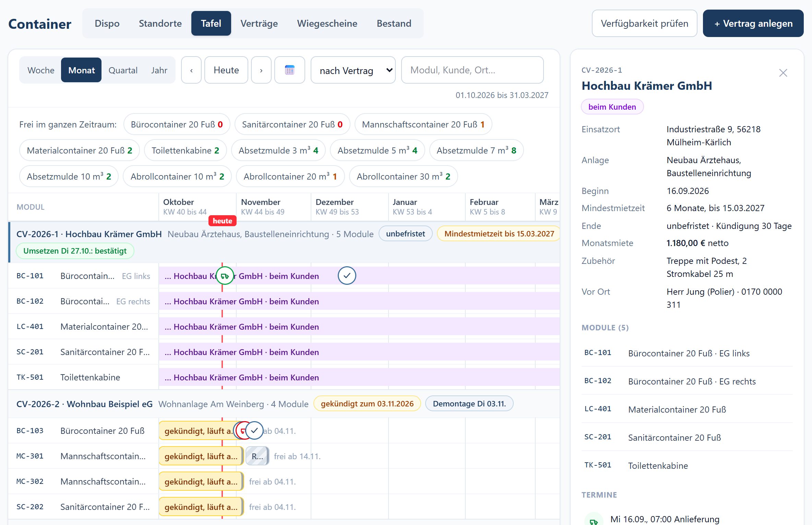812x525 pixels.
Task: Click Mindestmietzeit bis 15.03.2027 badge
Action: [x=499, y=234]
